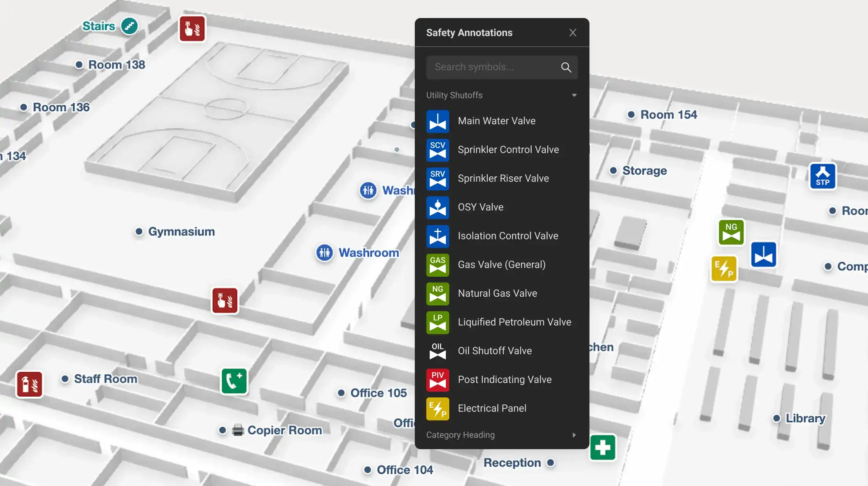Screen dimensions: 868x486
Task: Select the Isolation Control Valve icon
Action: 438,236
